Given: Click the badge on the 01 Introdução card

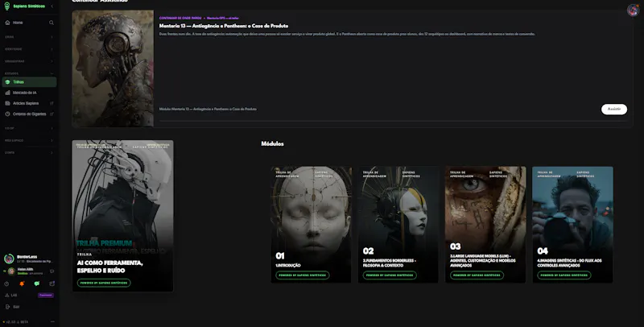Looking at the screenshot, I should pyautogui.click(x=303, y=275).
